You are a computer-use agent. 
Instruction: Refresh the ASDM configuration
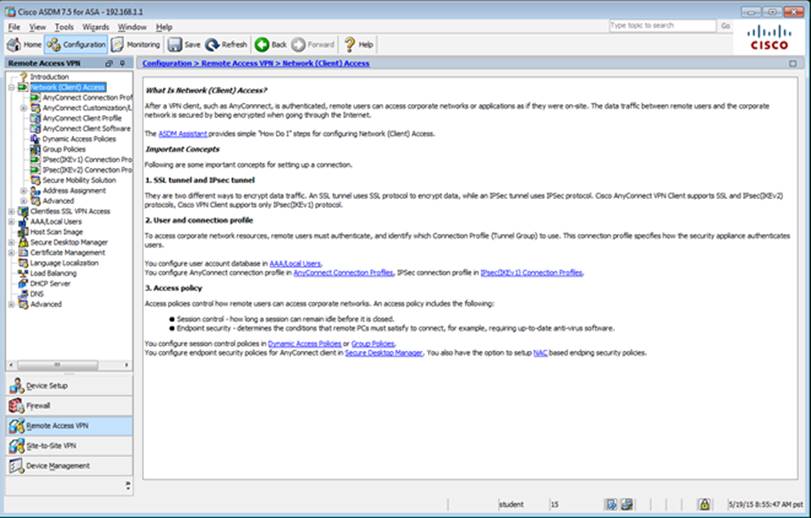pos(227,45)
